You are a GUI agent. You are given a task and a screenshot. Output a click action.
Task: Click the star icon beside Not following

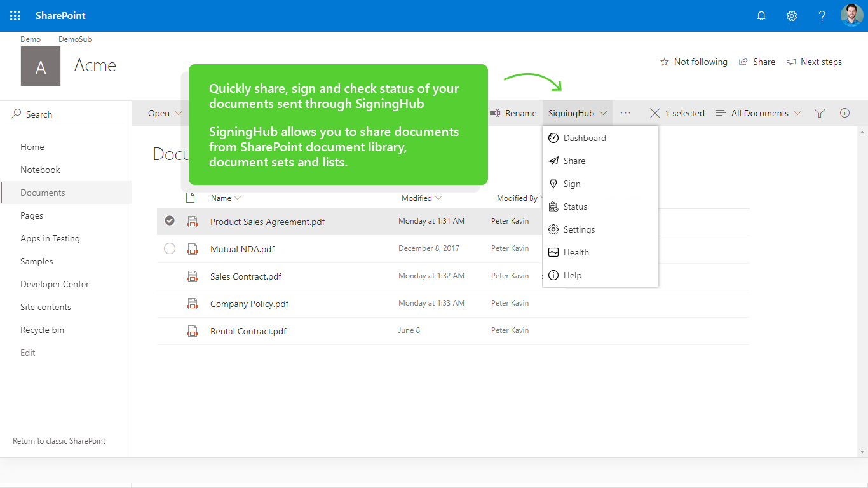[x=665, y=62]
